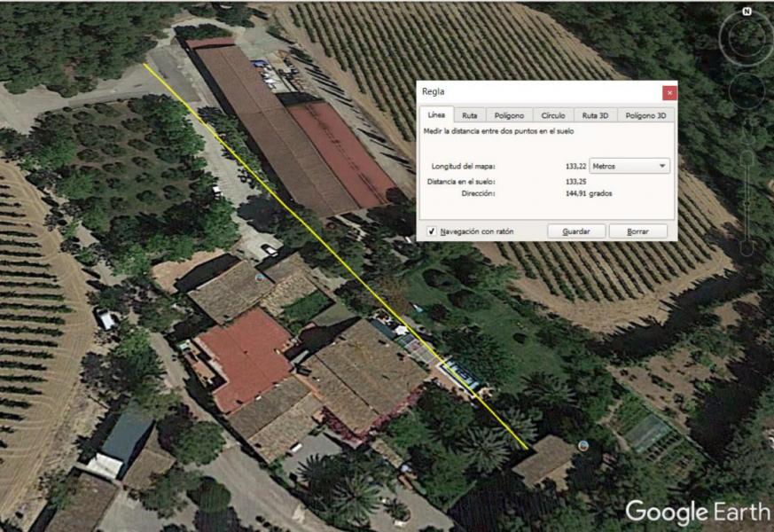Click the zoom in button atop slider

pyautogui.click(x=747, y=157)
